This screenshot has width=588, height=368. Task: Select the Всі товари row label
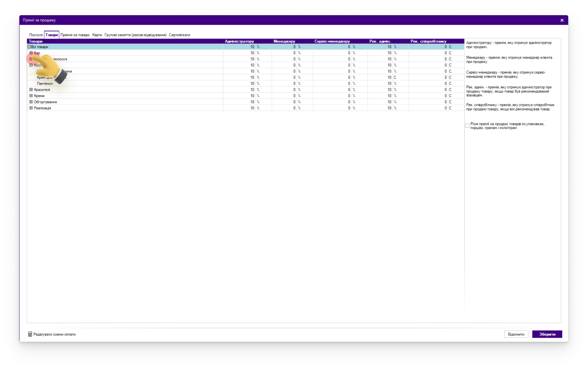(40, 47)
